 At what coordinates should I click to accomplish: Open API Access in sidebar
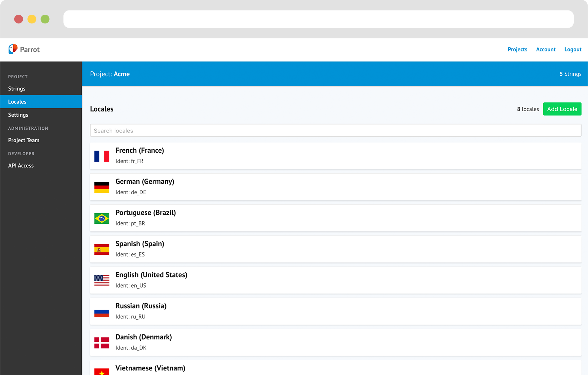coord(41,166)
